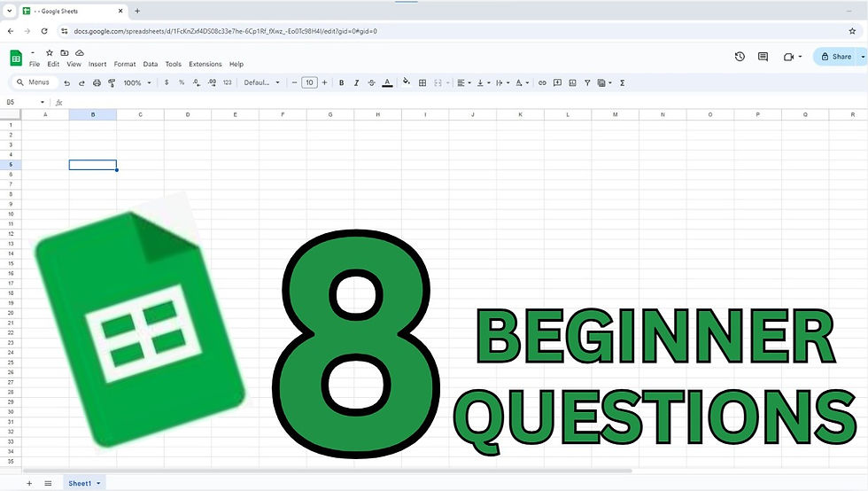Click the font size field
The image size is (868, 491).
[309, 82]
